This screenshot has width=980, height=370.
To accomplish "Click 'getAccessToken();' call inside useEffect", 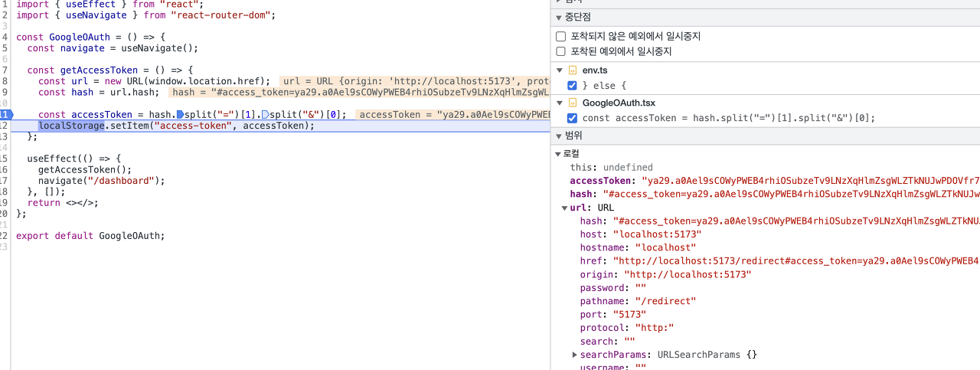I will (85, 170).
